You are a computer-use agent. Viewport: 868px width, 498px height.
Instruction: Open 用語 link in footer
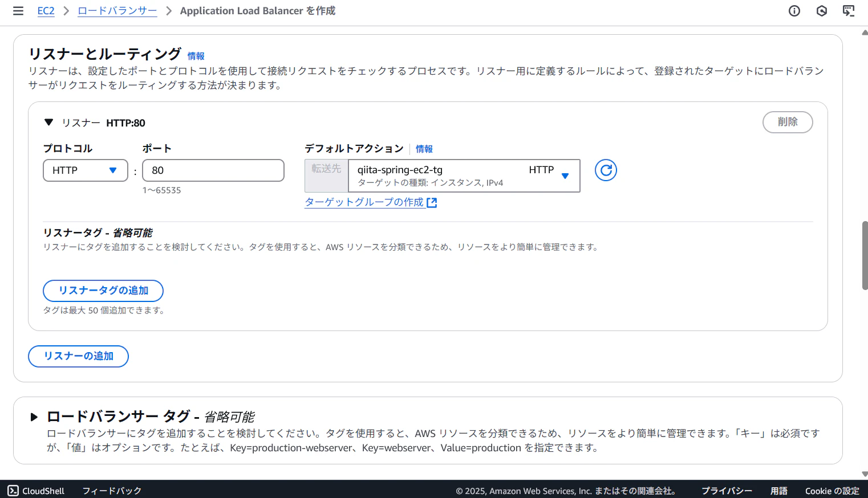[x=779, y=491]
